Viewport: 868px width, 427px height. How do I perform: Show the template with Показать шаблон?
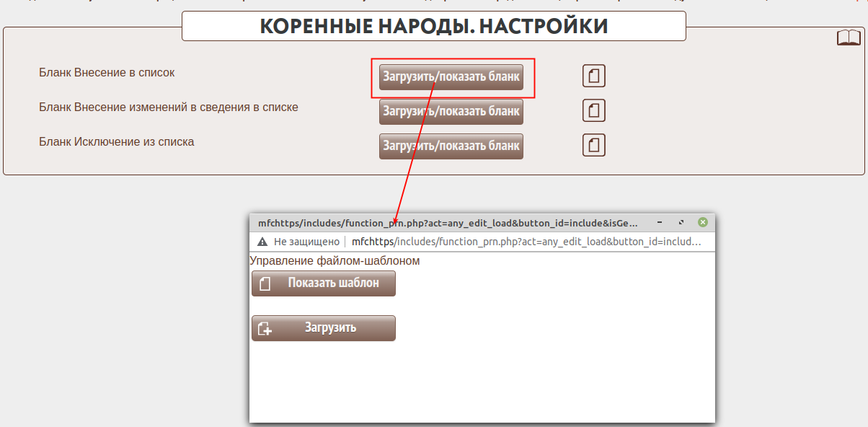324,283
